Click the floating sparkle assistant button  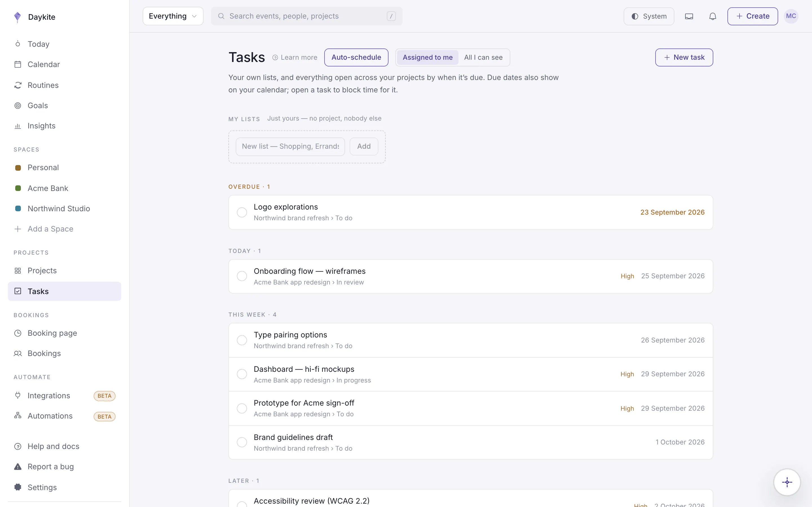click(x=787, y=482)
